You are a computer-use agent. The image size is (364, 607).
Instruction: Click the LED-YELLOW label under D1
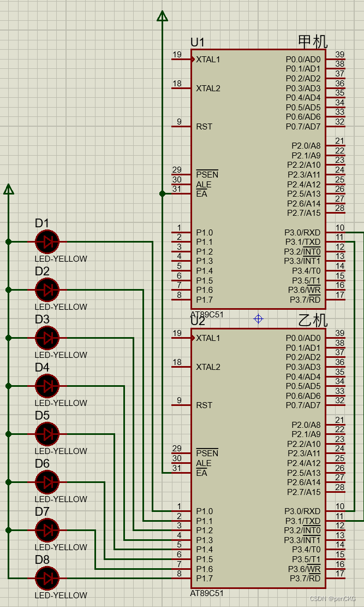61,258
